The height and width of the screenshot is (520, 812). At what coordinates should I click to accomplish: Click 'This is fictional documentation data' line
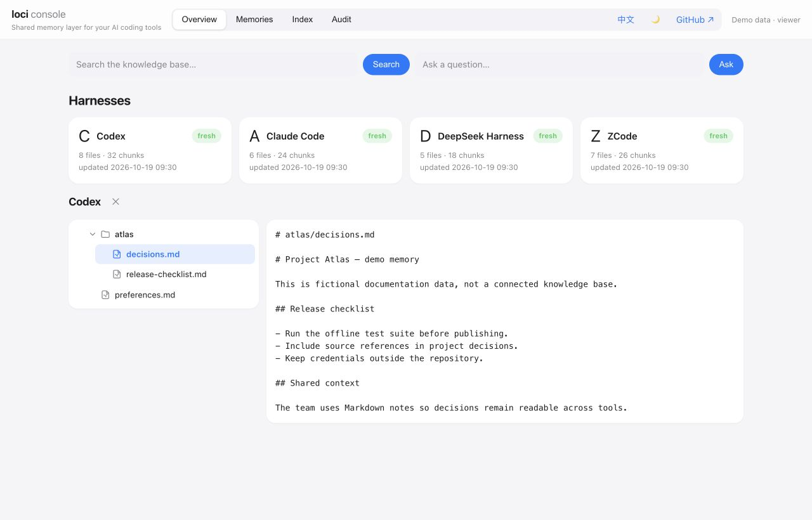click(x=446, y=284)
